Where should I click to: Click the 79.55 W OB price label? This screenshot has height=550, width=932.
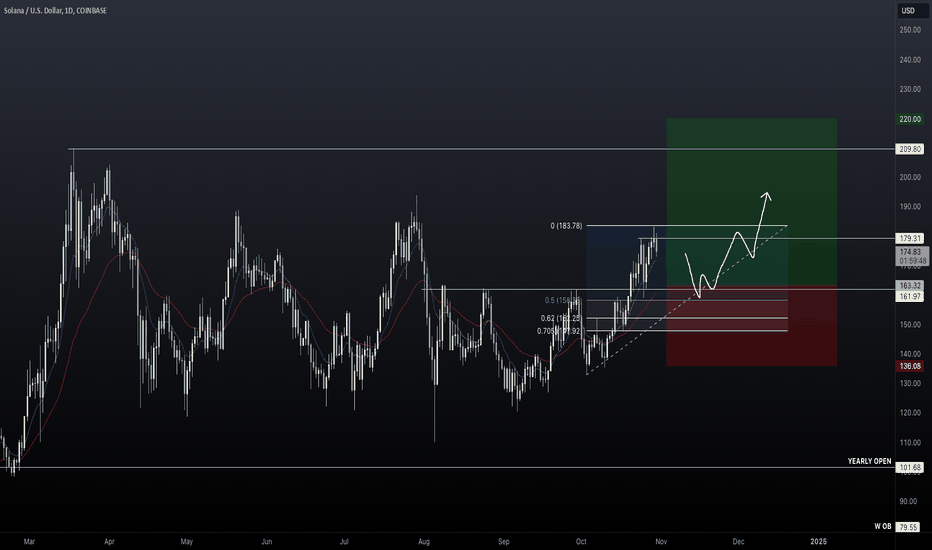coord(908,527)
